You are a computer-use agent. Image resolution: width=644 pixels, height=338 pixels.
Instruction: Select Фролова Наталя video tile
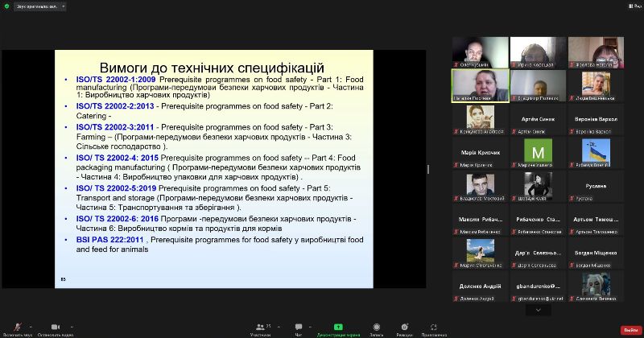pos(596,52)
